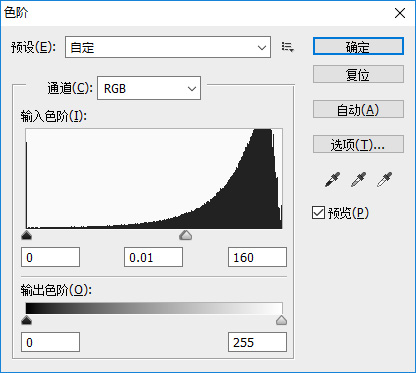Click the 复位 reset button
Viewport: 416px width, 373px height.
pyautogui.click(x=358, y=74)
